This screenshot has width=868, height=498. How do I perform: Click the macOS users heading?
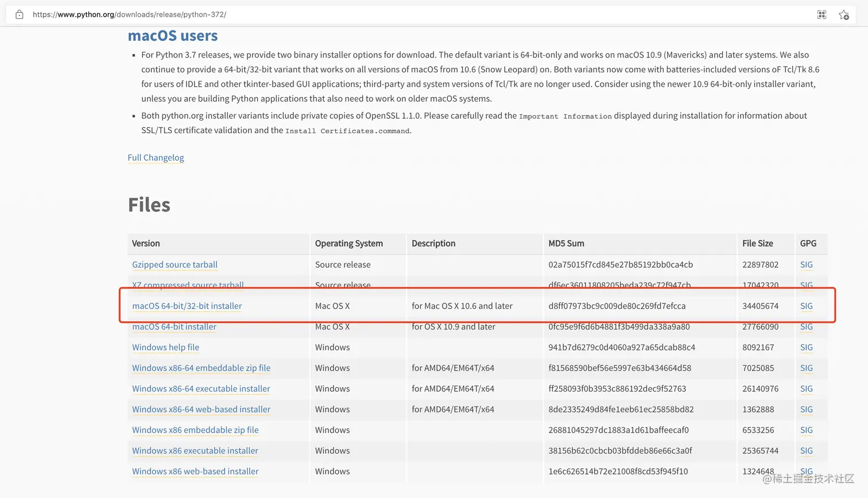tap(172, 36)
